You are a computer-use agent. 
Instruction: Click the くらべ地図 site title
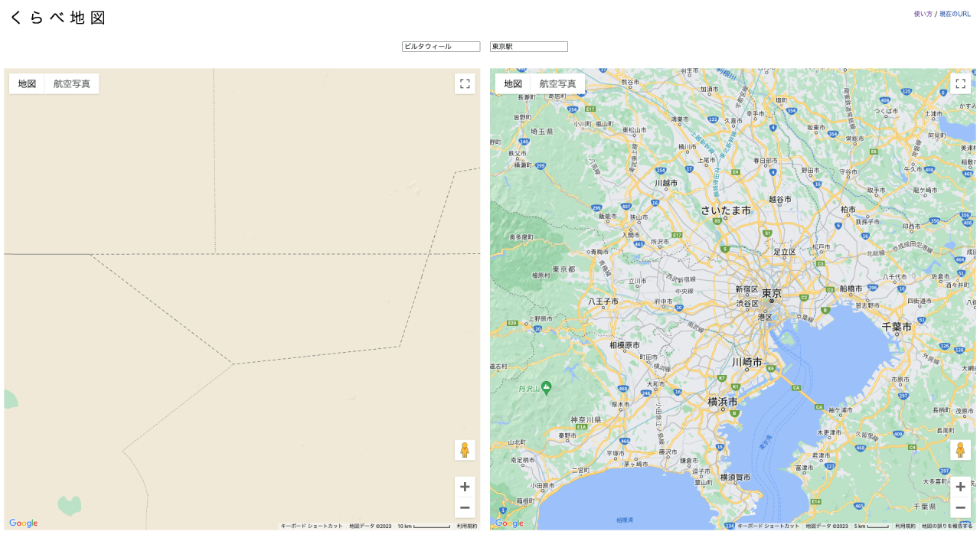[x=57, y=18]
